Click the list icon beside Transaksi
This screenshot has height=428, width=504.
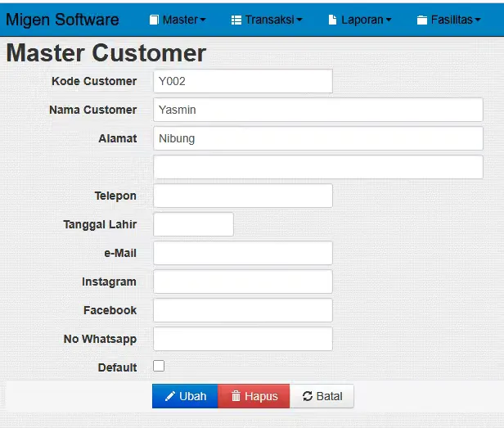coord(236,20)
